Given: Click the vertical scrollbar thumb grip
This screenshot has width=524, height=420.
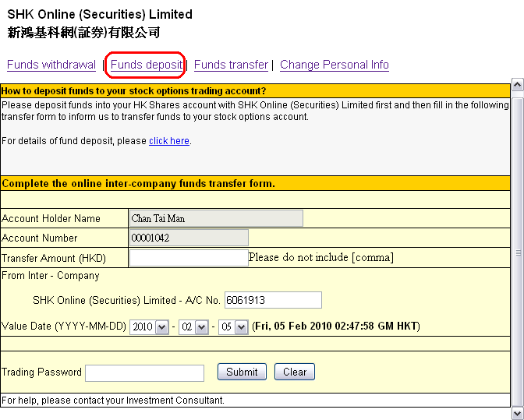Looking at the screenshot, I should (517, 252).
